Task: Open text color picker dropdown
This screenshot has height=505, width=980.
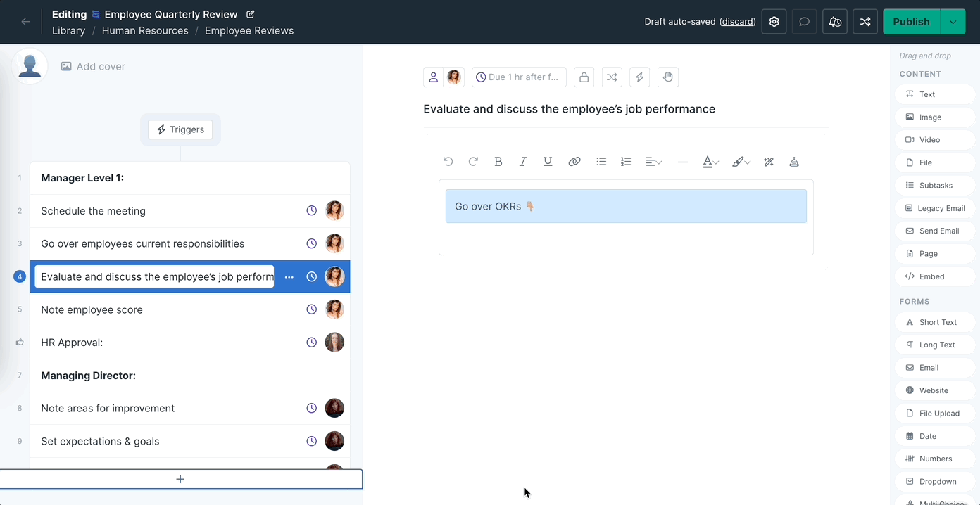Action: click(710, 162)
